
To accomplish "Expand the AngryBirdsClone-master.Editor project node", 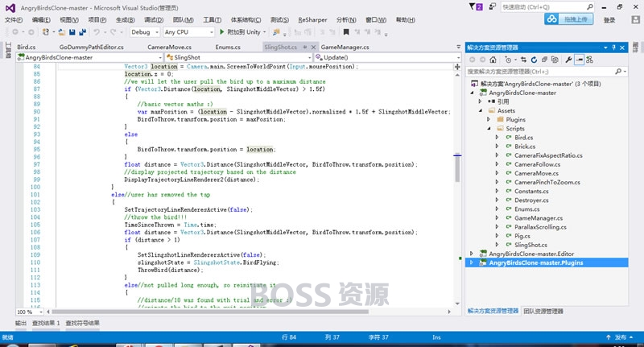I will pyautogui.click(x=472, y=254).
